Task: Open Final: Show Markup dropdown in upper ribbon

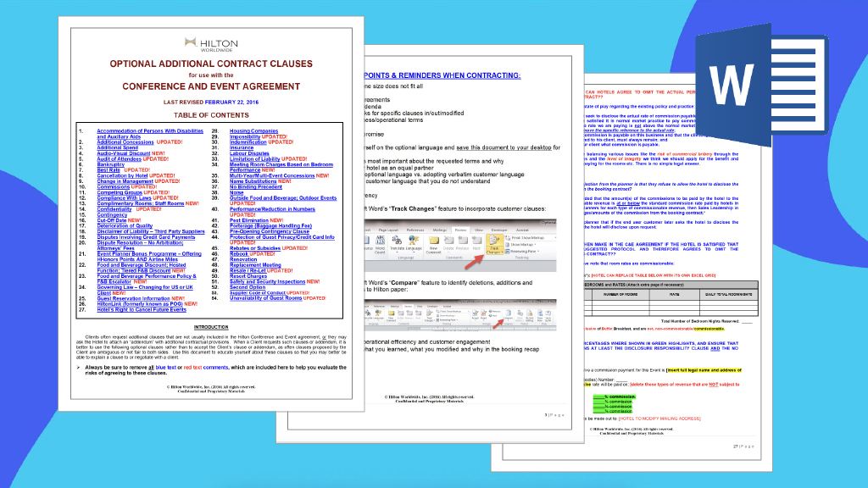Action: tap(531, 238)
